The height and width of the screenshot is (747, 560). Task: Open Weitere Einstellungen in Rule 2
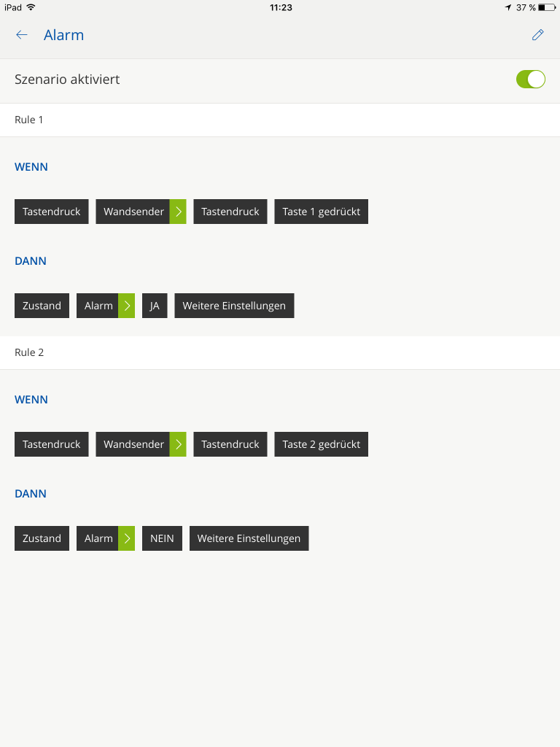[x=249, y=538]
